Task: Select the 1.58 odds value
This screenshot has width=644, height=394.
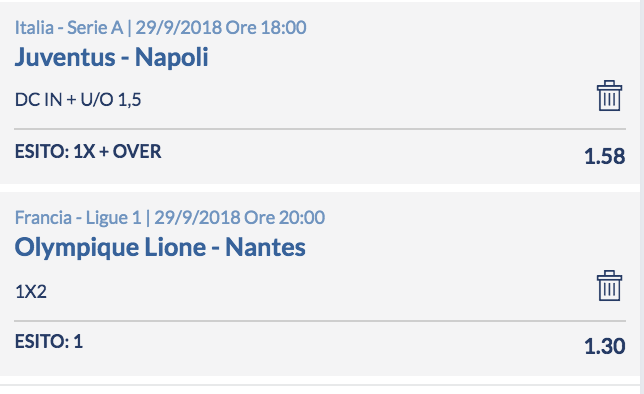Action: point(605,156)
